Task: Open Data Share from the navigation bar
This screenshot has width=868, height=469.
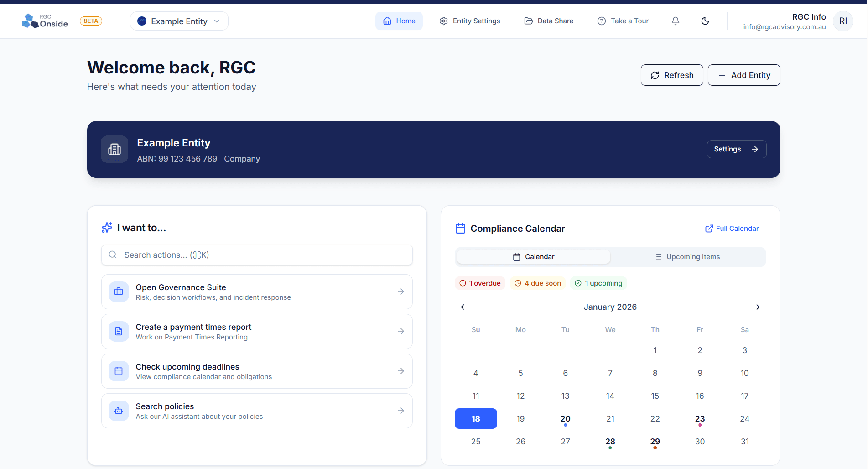Action: (x=549, y=21)
